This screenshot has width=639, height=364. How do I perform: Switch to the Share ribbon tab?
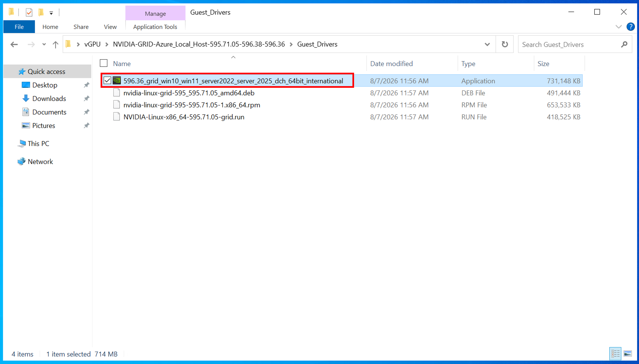pos(81,27)
